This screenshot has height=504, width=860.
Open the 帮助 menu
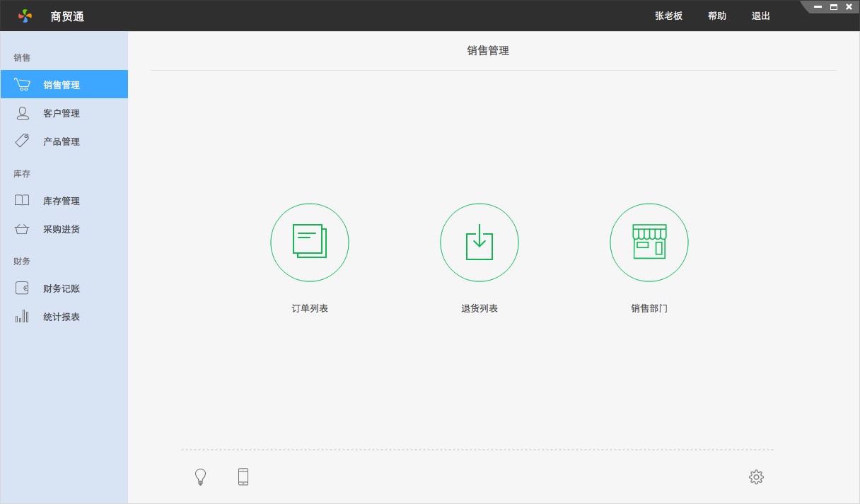coord(716,16)
